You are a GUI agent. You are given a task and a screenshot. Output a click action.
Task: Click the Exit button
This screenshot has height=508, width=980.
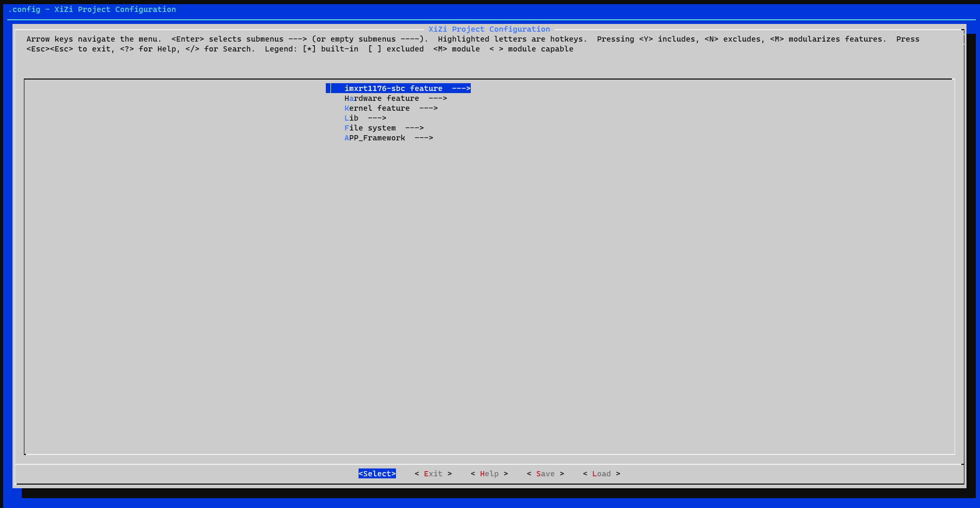[x=433, y=474]
